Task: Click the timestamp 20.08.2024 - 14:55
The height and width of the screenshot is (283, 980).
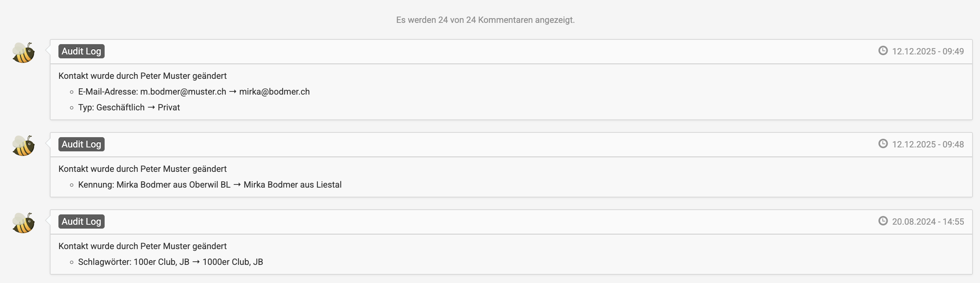Action: pyautogui.click(x=928, y=222)
